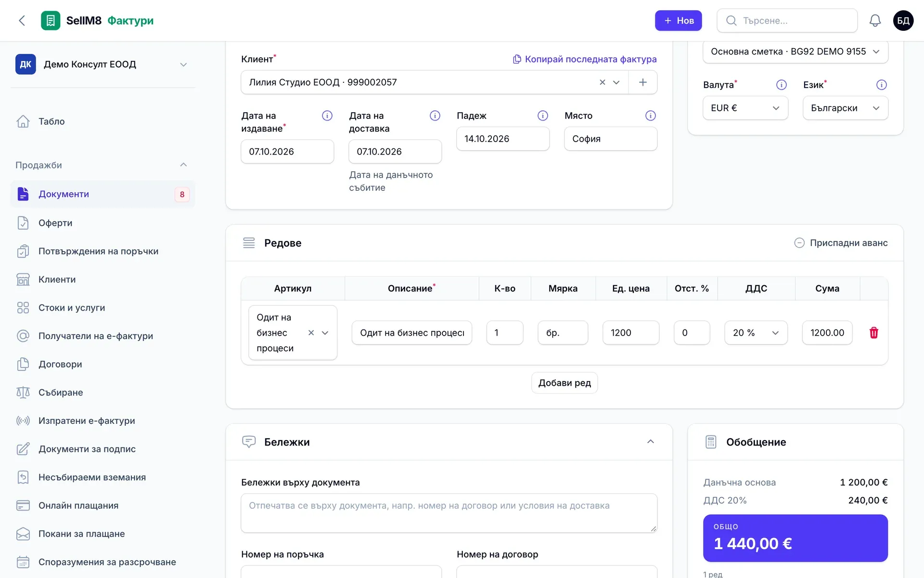Go to Оферти in sidebar
Viewport: 924px width, 578px height.
pos(103,223)
